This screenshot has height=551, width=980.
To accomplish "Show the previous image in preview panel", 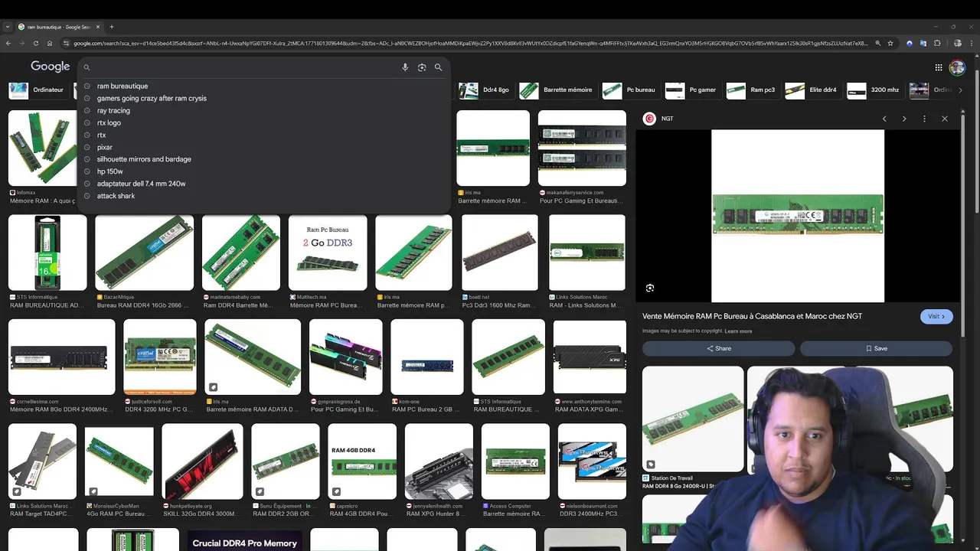I will click(884, 119).
